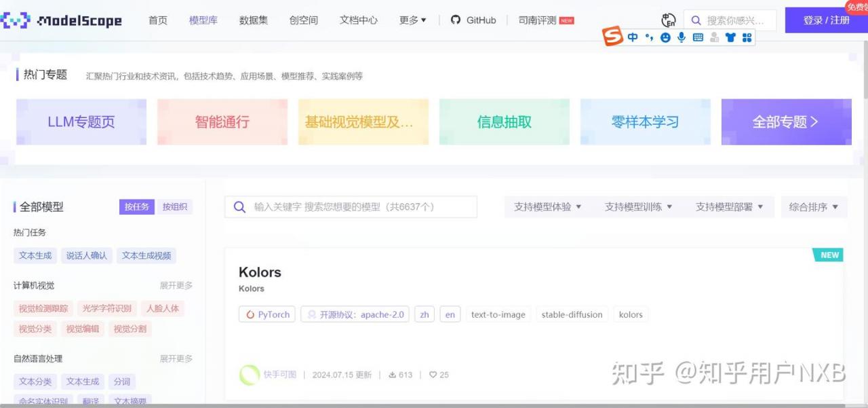
Task: Select the 视觉分割 task tag
Action: pos(130,329)
